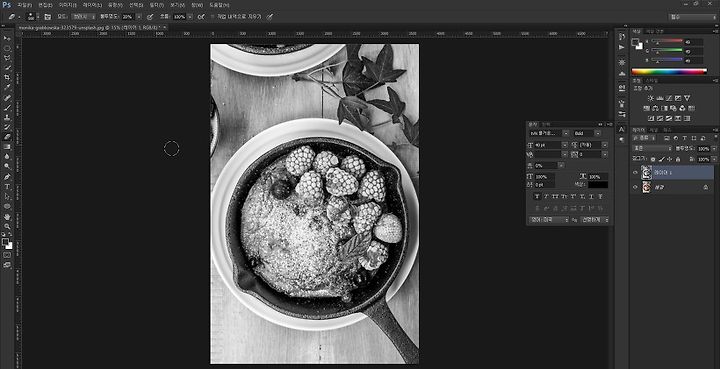Add Brightness/Contrast adjustment sun icon
This screenshot has height=369, width=720.
[x=651, y=98]
